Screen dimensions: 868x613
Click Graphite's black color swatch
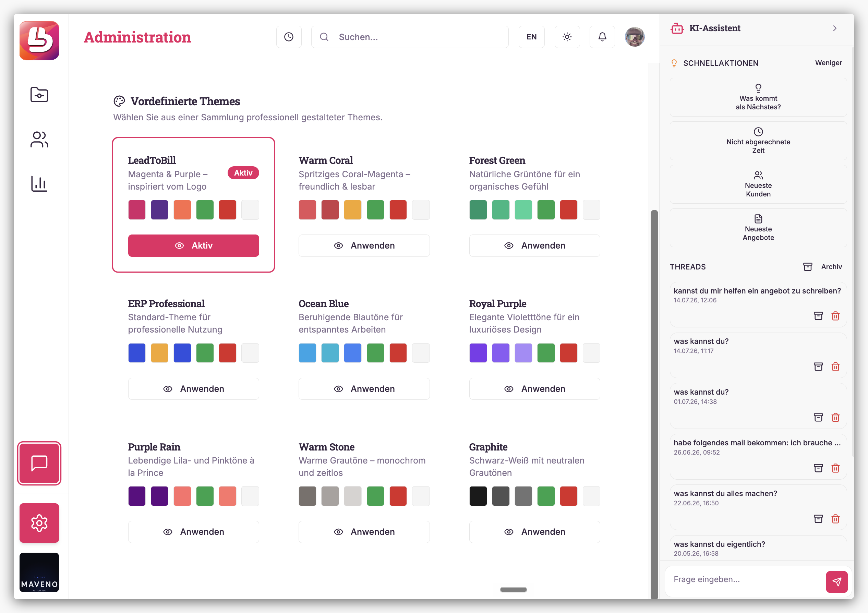point(478,496)
